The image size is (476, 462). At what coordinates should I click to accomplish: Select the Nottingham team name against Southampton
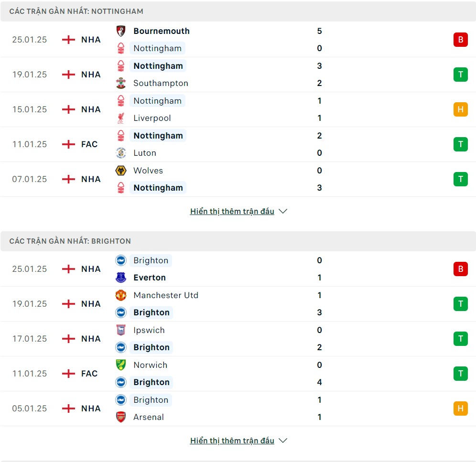tap(158, 66)
